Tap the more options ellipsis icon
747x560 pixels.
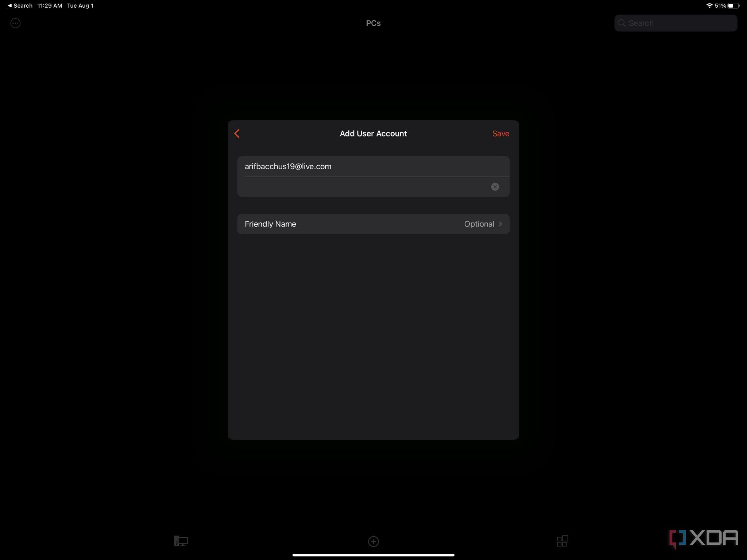(15, 23)
